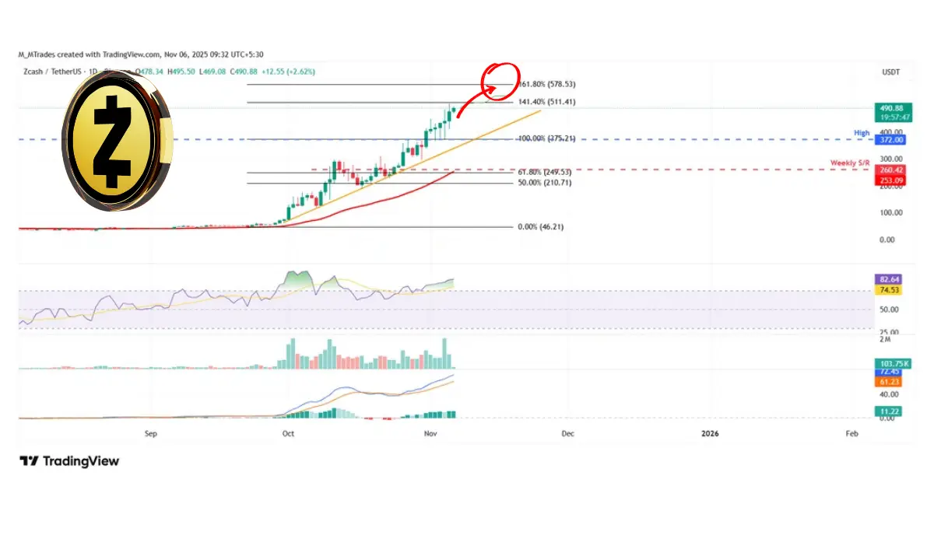Image resolution: width=934 pixels, height=560 pixels.
Task: Click the red circled price target
Action: point(498,78)
